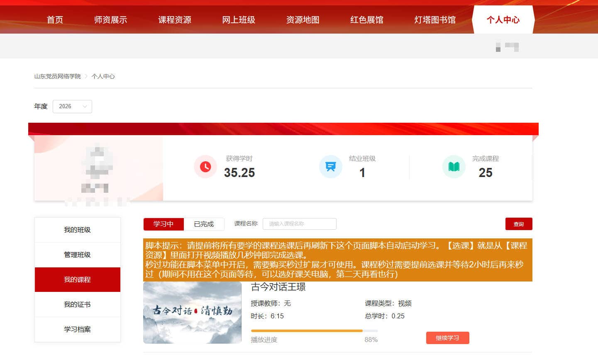Viewport: 598px width, 364px height.
Task: Click the 88% playback progress bar
Action: tap(314, 331)
